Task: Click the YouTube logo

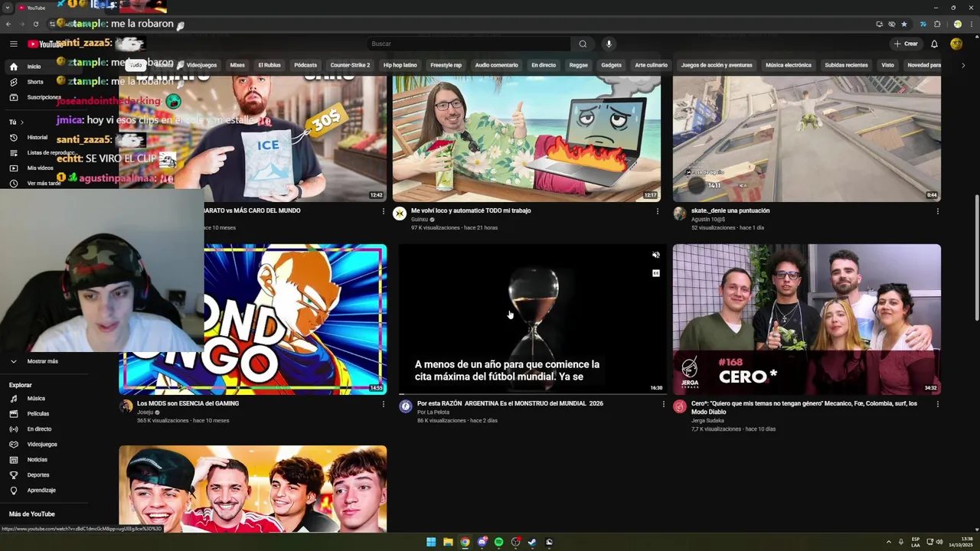Action: point(46,44)
